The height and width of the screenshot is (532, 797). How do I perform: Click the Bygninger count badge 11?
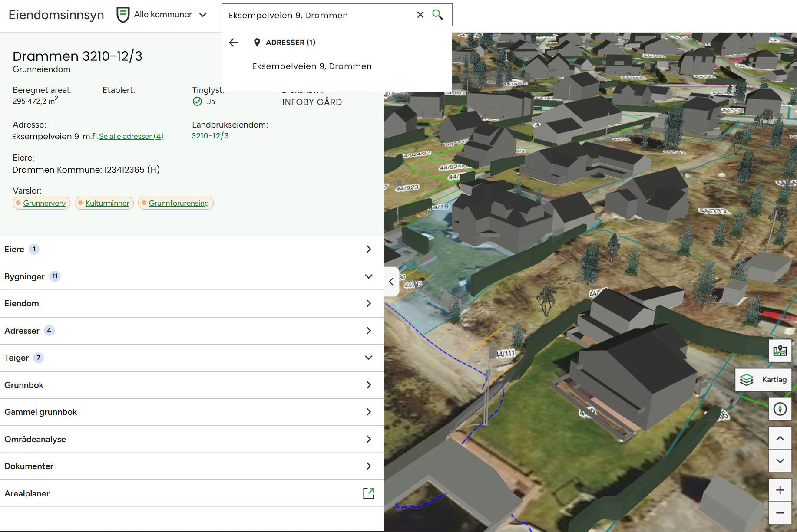[55, 276]
